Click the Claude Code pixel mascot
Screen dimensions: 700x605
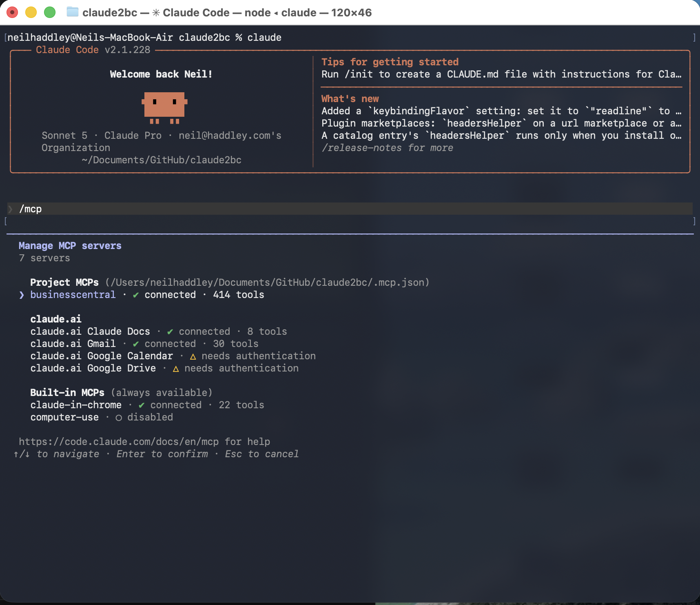click(164, 108)
